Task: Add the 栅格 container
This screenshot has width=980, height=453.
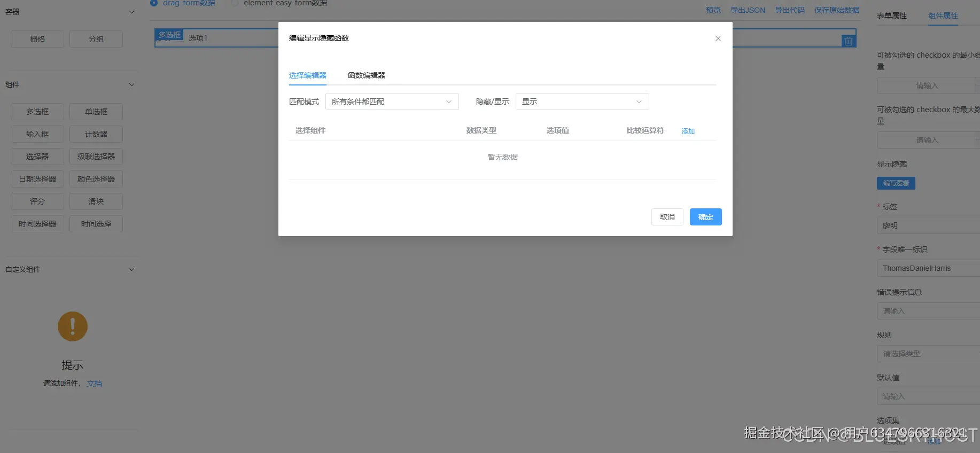Action: 37,39
